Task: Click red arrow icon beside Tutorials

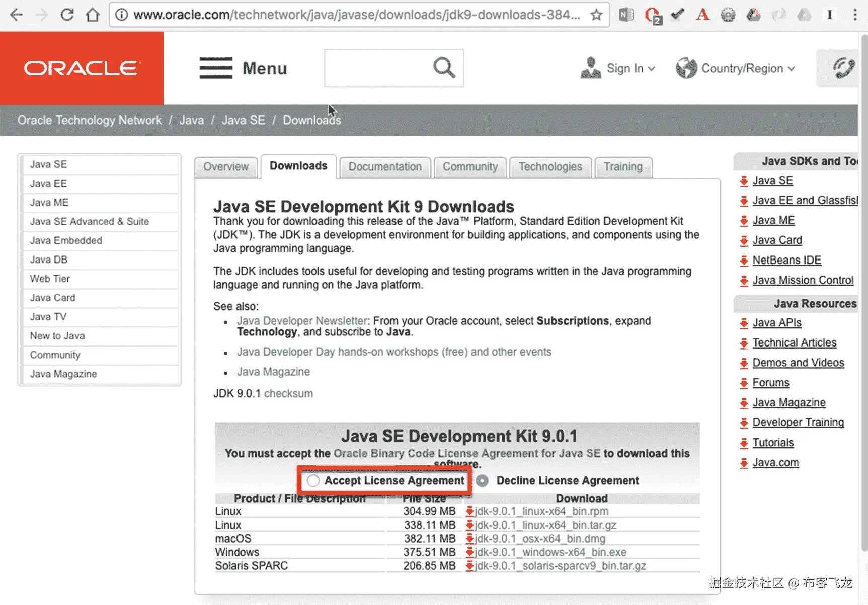Action: [x=744, y=443]
